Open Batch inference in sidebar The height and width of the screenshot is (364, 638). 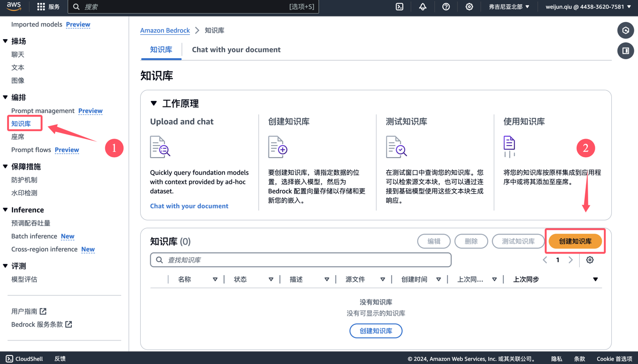[34, 236]
